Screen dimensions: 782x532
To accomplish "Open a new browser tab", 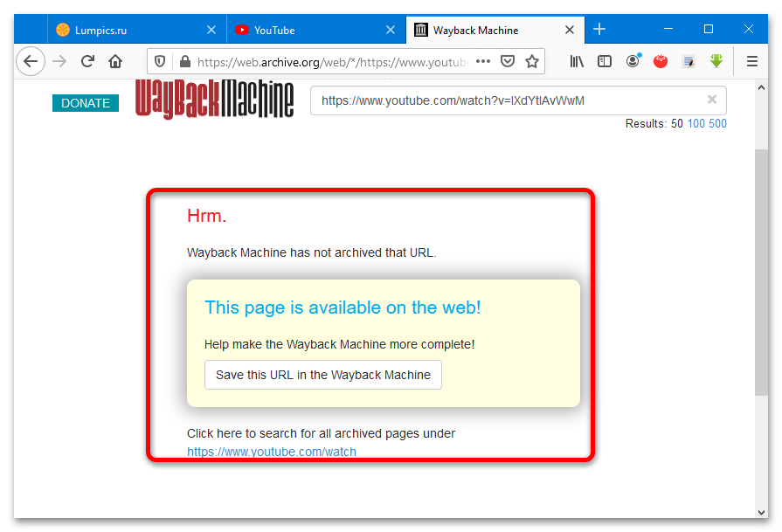I will pos(599,30).
